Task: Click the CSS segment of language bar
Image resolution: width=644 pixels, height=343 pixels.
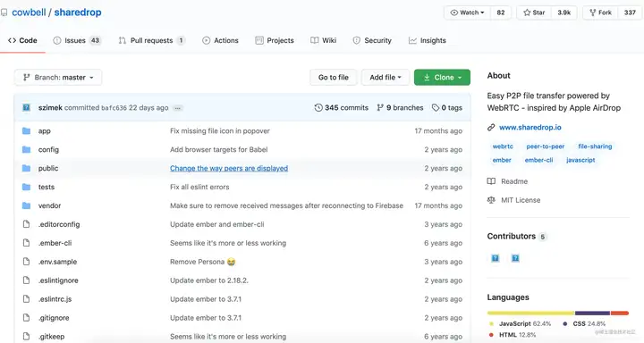Action: pyautogui.click(x=593, y=313)
